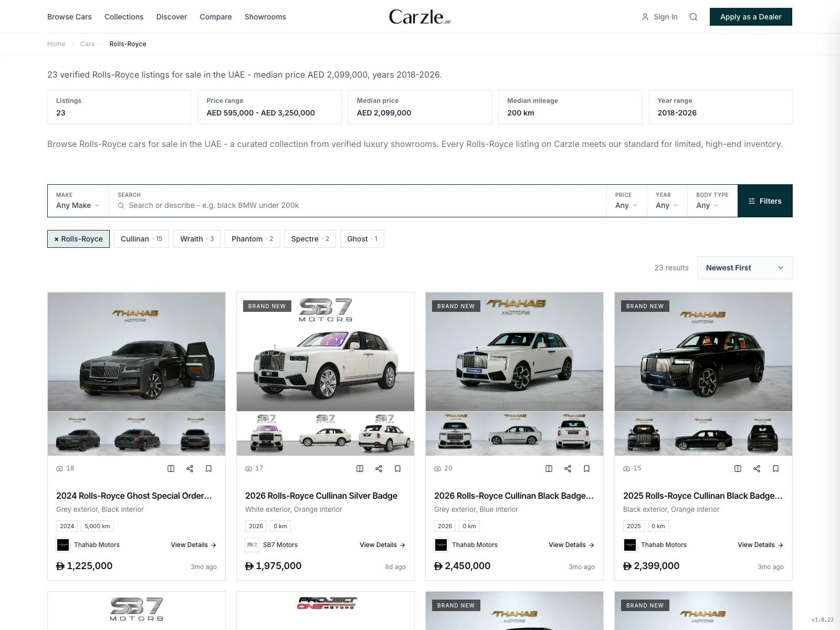Go to Discover page

[172, 17]
